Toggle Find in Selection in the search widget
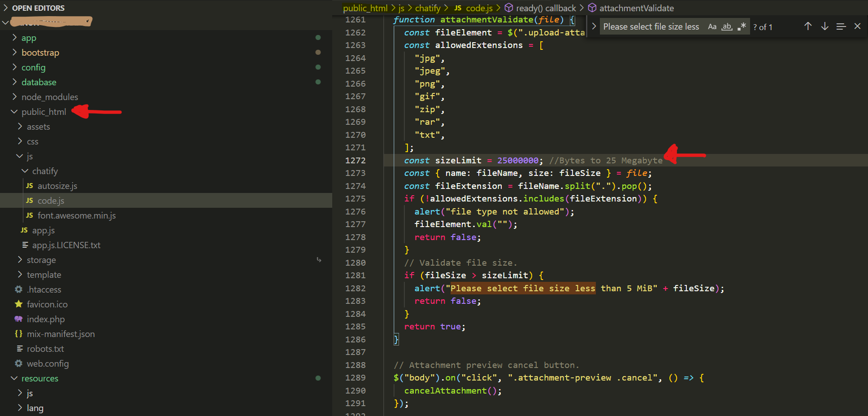The image size is (868, 416). (x=841, y=26)
